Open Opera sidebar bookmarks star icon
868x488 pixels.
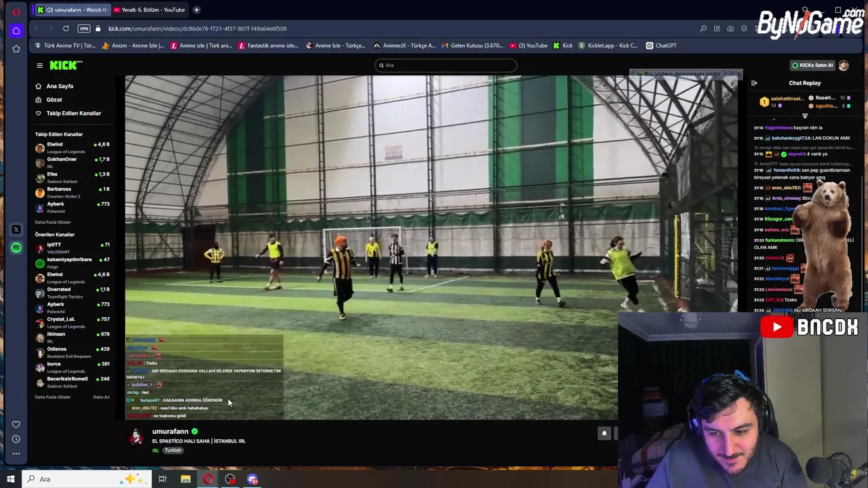(x=16, y=49)
